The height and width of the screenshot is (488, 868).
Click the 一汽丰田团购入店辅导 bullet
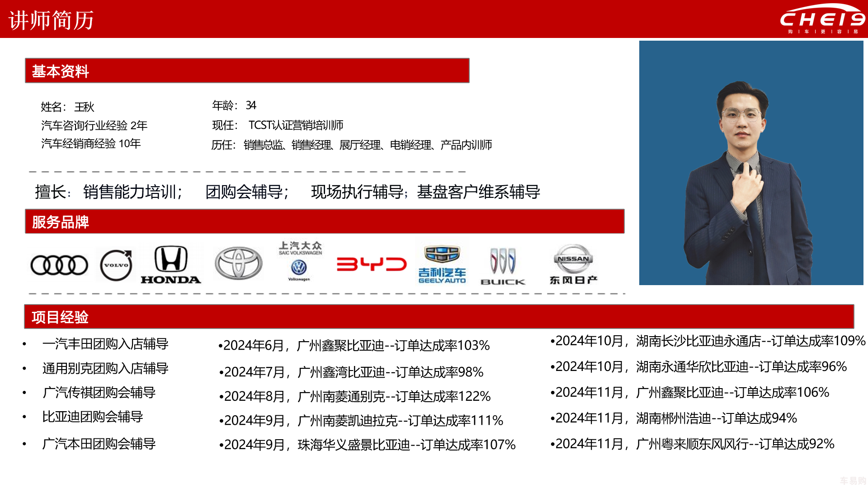(x=105, y=344)
